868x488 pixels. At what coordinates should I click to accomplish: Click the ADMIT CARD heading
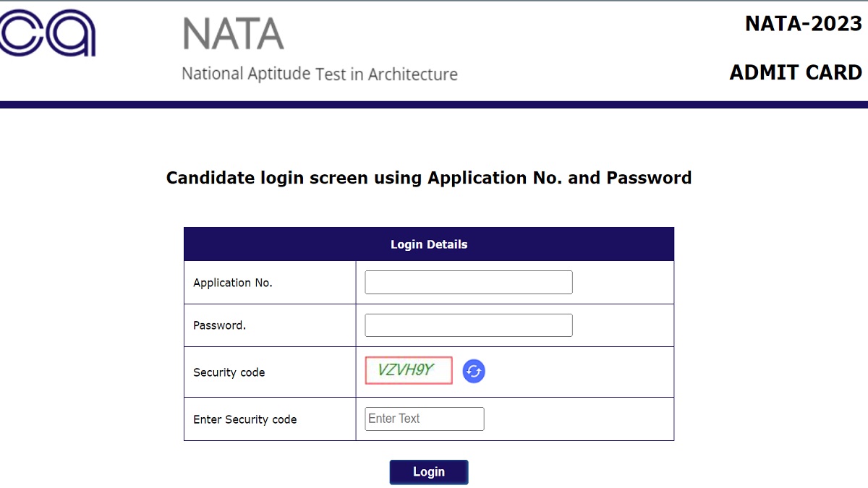(796, 72)
